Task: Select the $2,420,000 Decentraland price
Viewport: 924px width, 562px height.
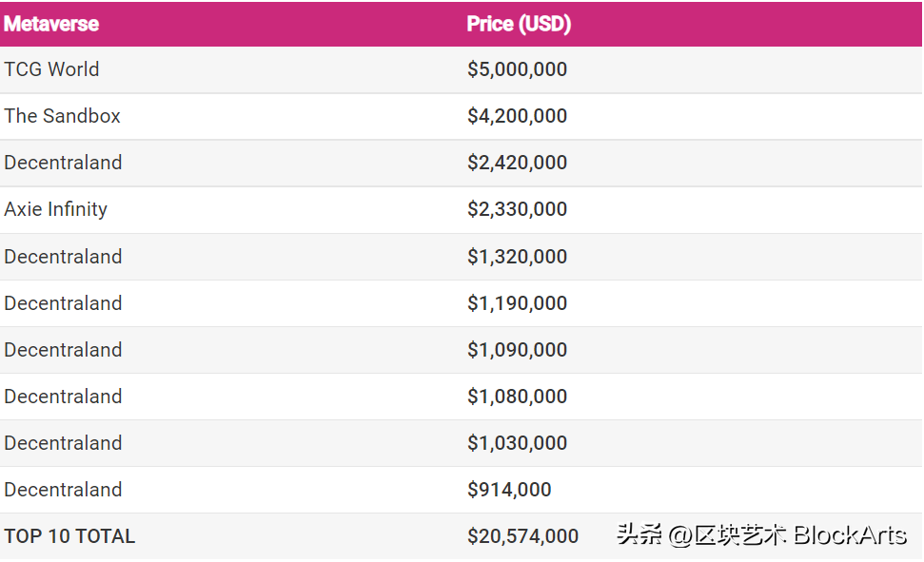Action: click(x=517, y=163)
